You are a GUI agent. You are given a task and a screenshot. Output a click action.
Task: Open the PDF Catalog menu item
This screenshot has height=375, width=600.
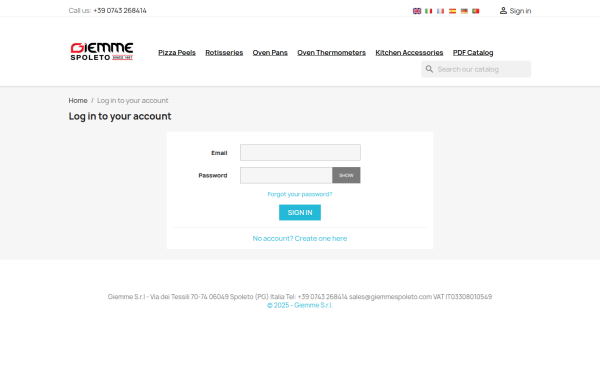[473, 53]
